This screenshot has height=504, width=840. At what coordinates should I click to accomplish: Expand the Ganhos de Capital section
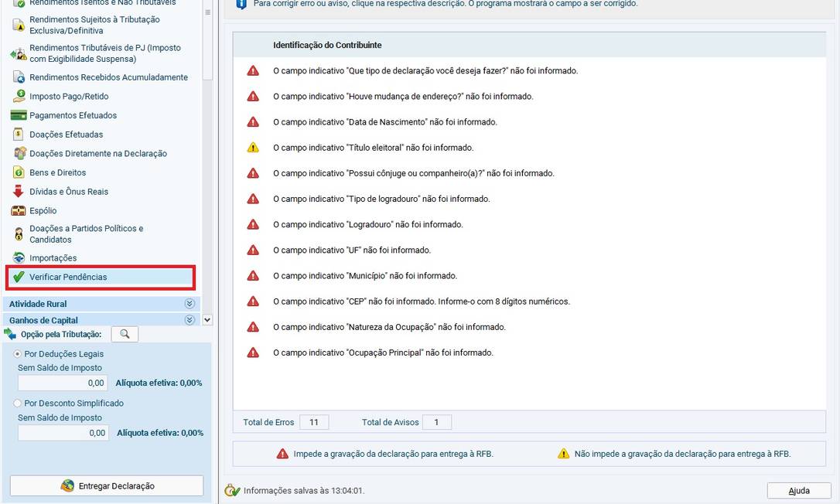(x=190, y=320)
